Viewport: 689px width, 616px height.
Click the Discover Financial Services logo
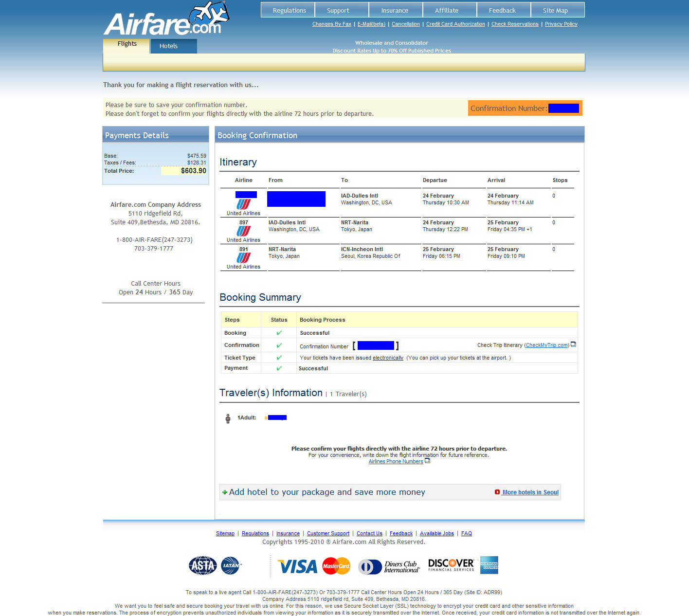pos(451,565)
